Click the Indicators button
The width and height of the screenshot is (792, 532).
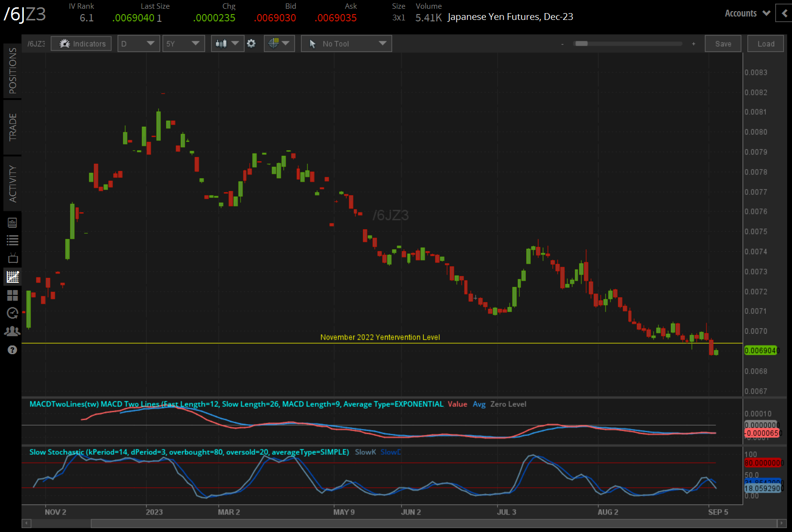(x=82, y=44)
